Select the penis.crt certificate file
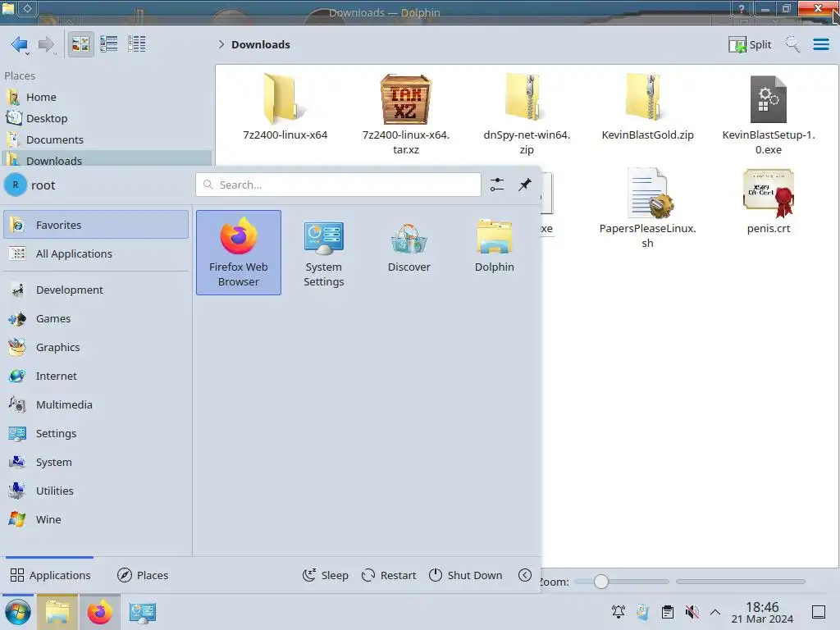Screen dimensions: 840x630 [768, 202]
